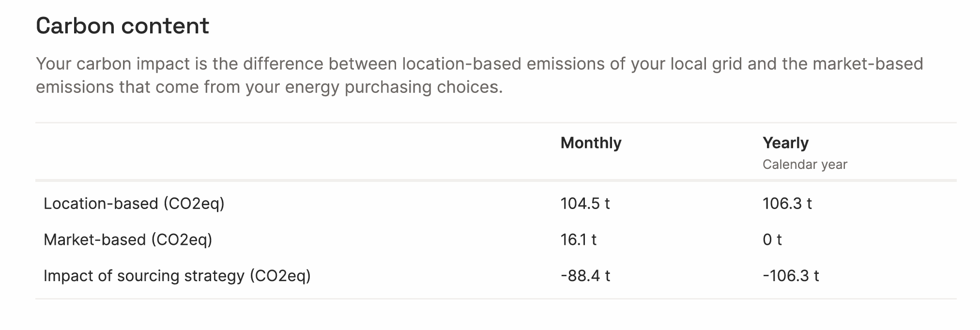Viewport: 980px width, 330px height.
Task: Click the monthly sourcing impact -88.4 t
Action: pos(585,276)
